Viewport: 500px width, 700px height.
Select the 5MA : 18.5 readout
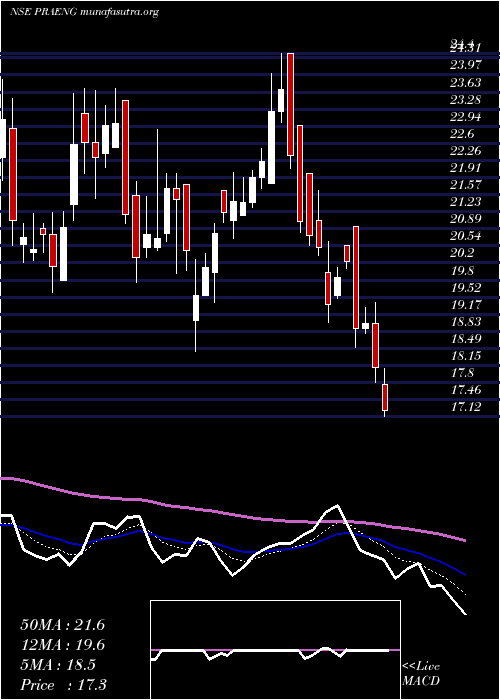58,665
